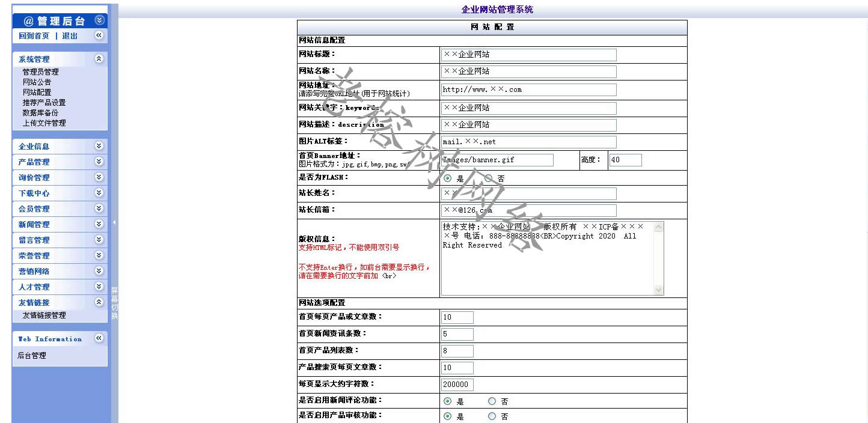The width and height of the screenshot is (868, 423).
Task: Expand the 留言管理 section
Action: tap(99, 240)
